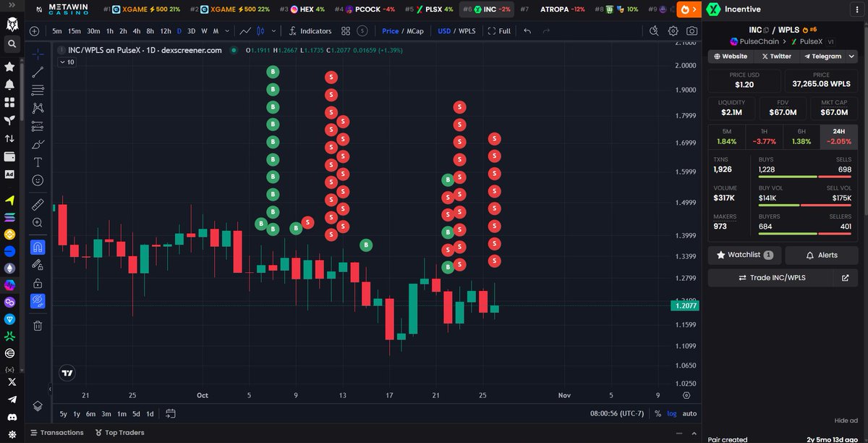Select the 4h timeframe

coord(137,31)
